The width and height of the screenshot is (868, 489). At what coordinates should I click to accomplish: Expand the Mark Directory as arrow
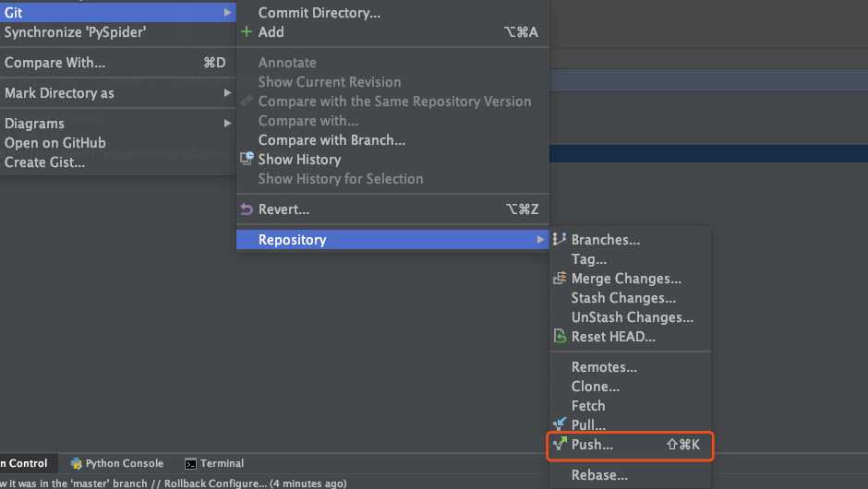point(227,93)
